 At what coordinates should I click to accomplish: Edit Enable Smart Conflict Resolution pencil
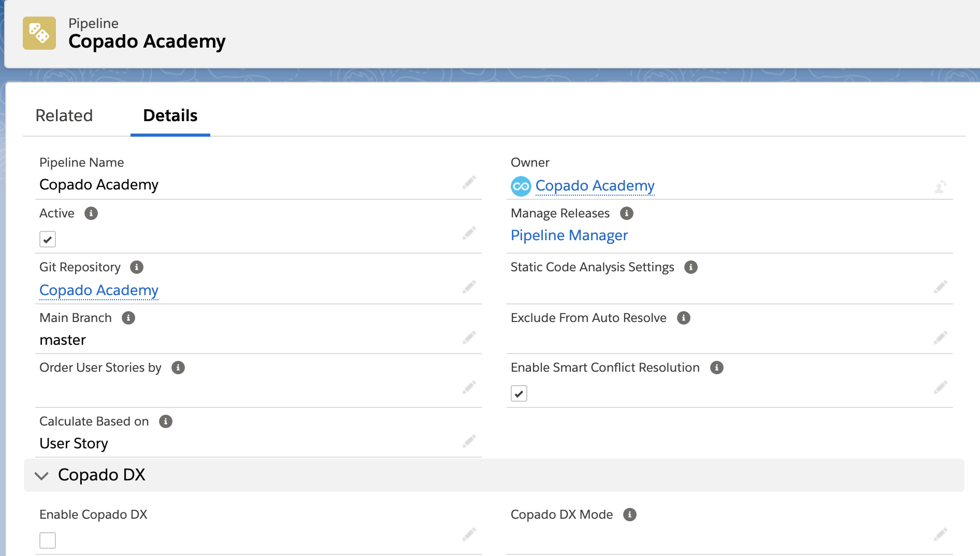[941, 387]
